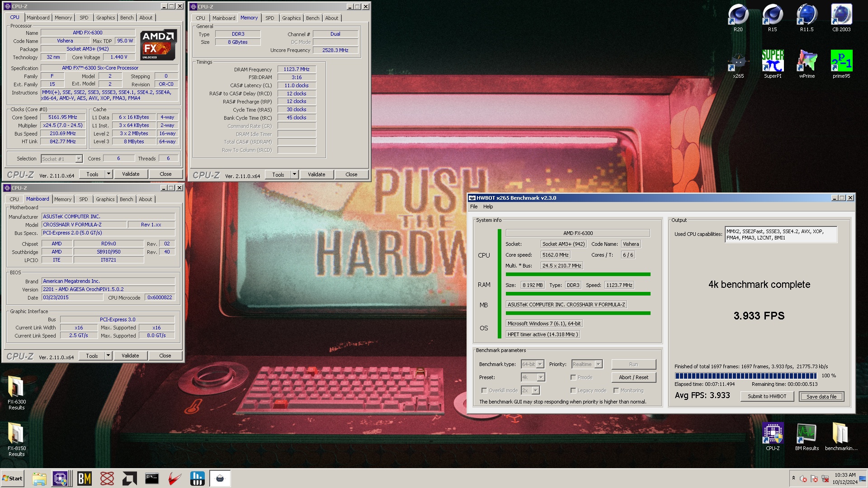Screen dimensions: 868x488
Task: Open the blue HWiNFO-style taskbar icon
Action: click(x=197, y=479)
